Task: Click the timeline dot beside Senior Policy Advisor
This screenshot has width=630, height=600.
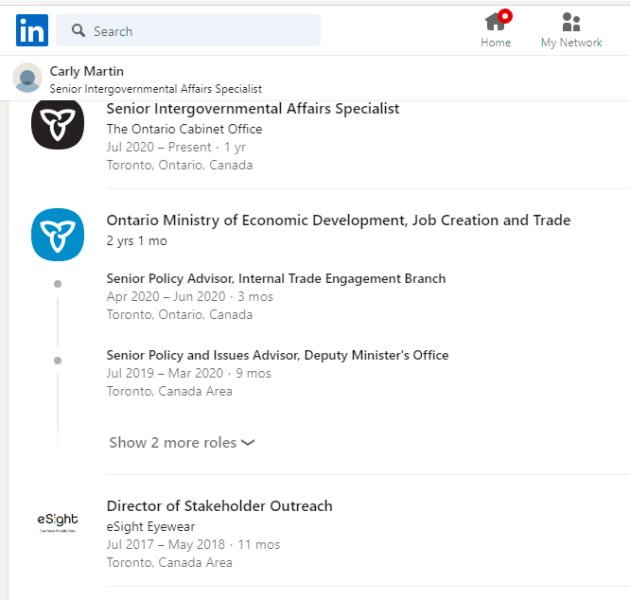Action: coord(57,284)
